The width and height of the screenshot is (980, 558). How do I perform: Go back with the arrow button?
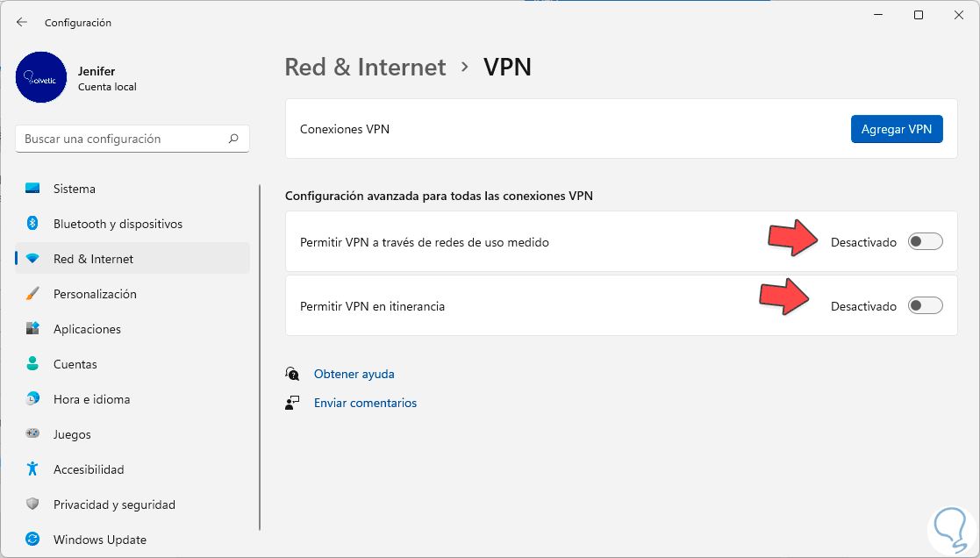pos(22,23)
